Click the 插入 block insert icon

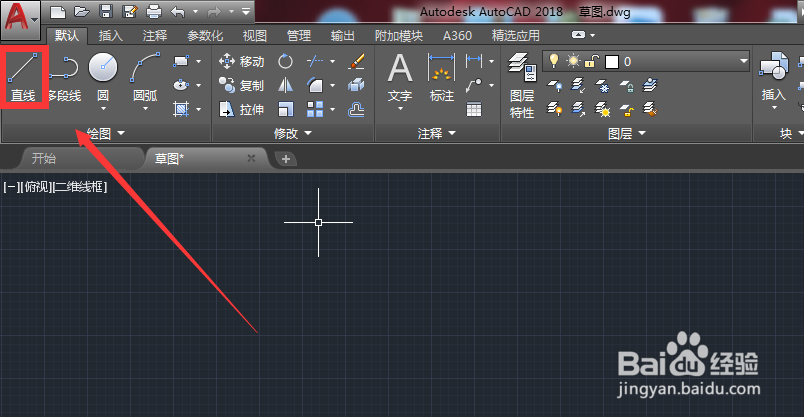[773, 77]
